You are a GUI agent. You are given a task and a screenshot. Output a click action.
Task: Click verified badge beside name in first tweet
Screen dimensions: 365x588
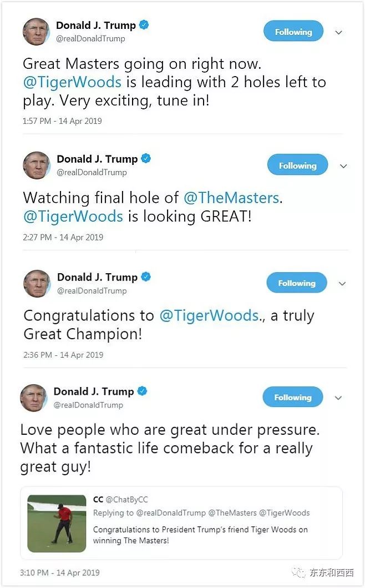tap(144, 25)
